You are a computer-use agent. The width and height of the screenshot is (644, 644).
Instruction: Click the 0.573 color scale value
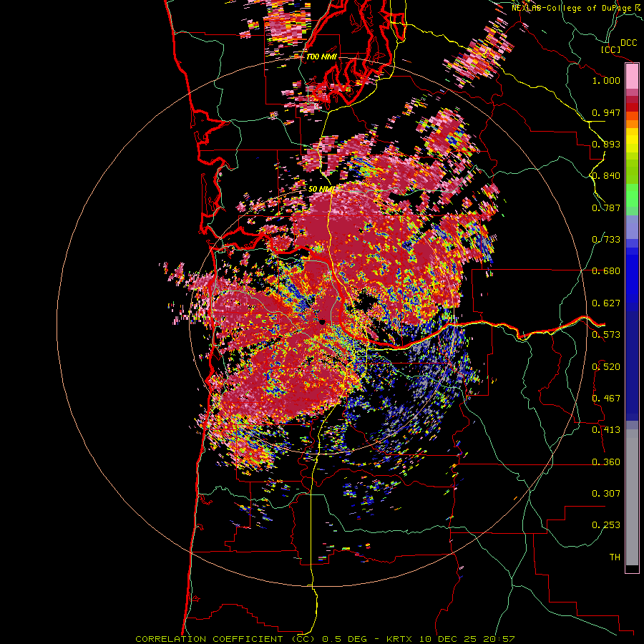pos(606,335)
